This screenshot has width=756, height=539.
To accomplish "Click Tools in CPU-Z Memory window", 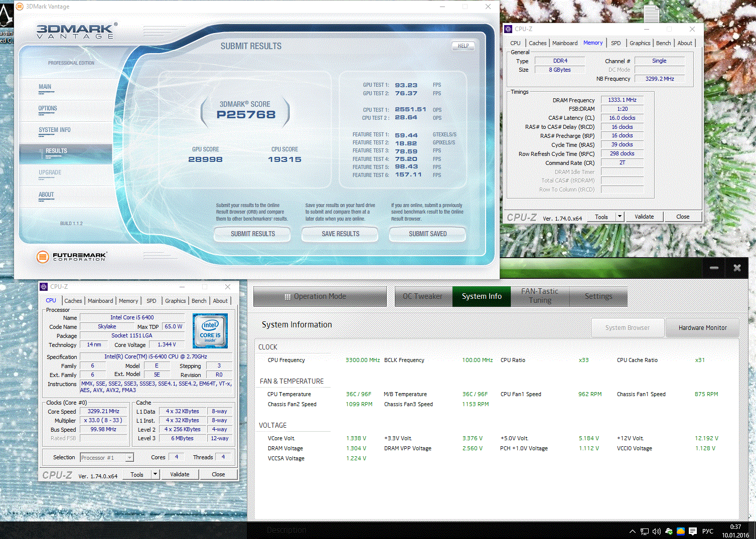I will tap(601, 217).
